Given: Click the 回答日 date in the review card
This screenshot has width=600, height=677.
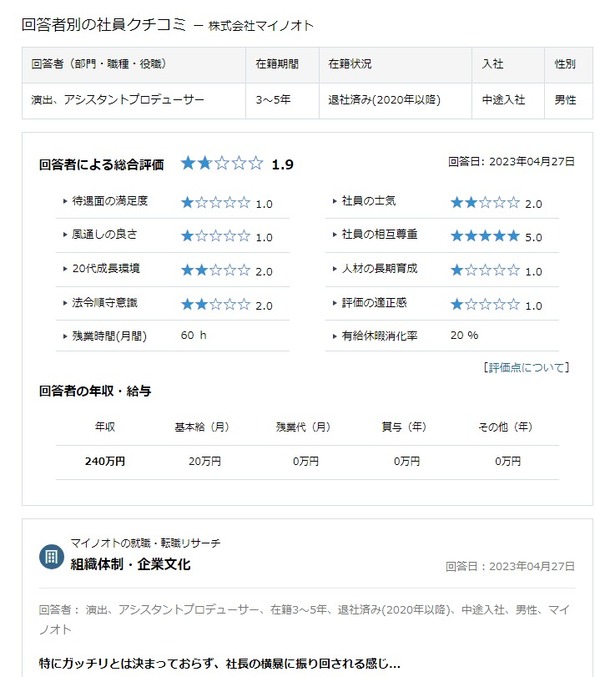Looking at the screenshot, I should 510,566.
